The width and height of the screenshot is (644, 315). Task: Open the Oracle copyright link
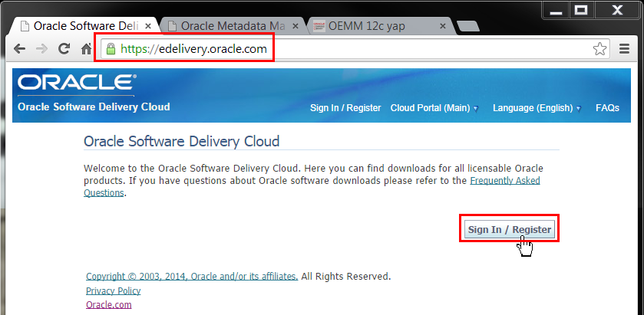click(192, 277)
